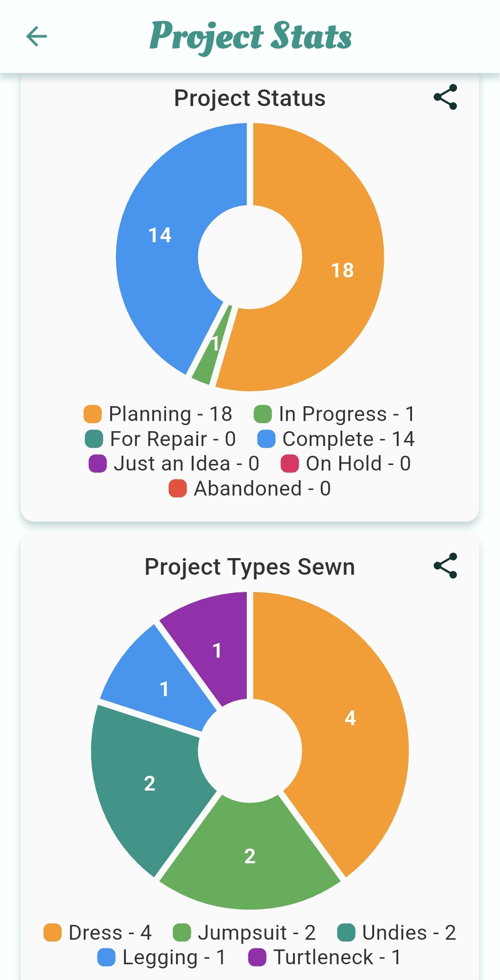500x980 pixels.
Task: Tap the "On Hold - 0" legend entry
Action: [x=346, y=464]
